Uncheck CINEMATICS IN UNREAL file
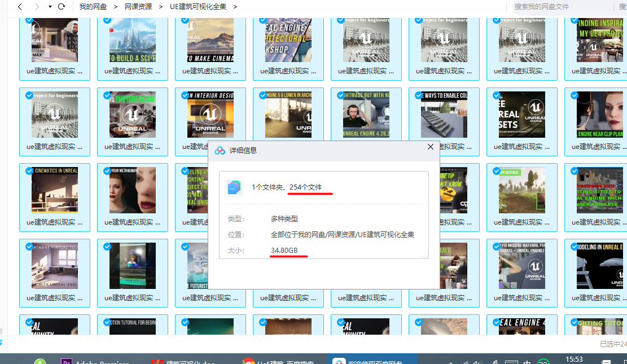 click(x=29, y=171)
